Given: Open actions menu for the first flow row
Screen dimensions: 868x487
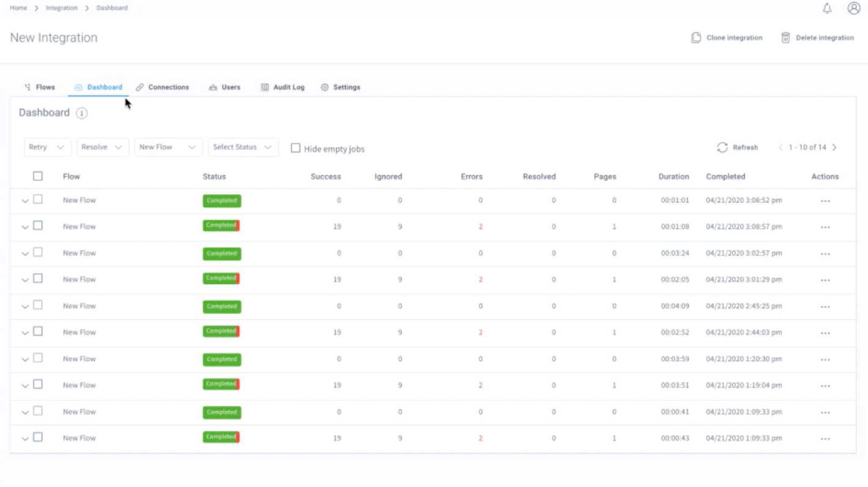Looking at the screenshot, I should [x=825, y=200].
